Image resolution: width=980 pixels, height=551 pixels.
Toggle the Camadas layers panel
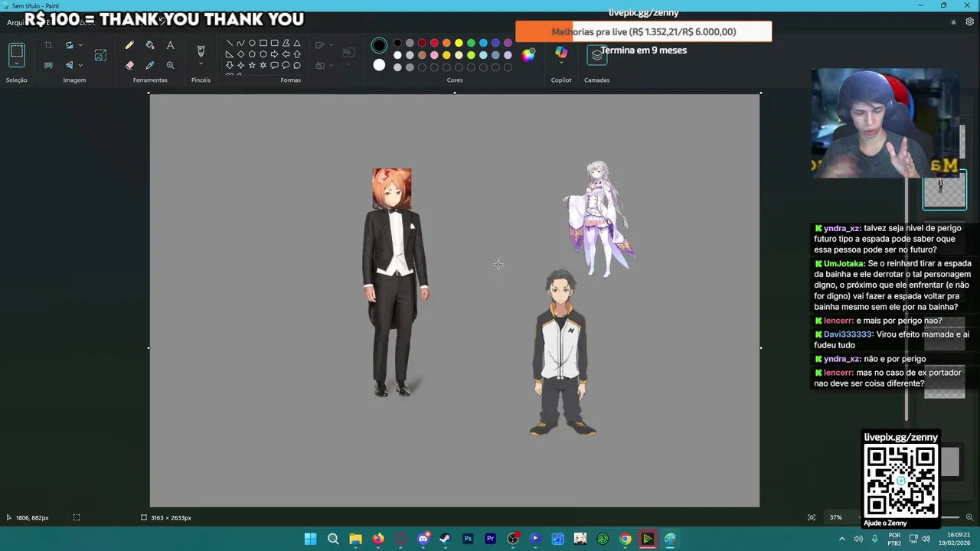[596, 54]
